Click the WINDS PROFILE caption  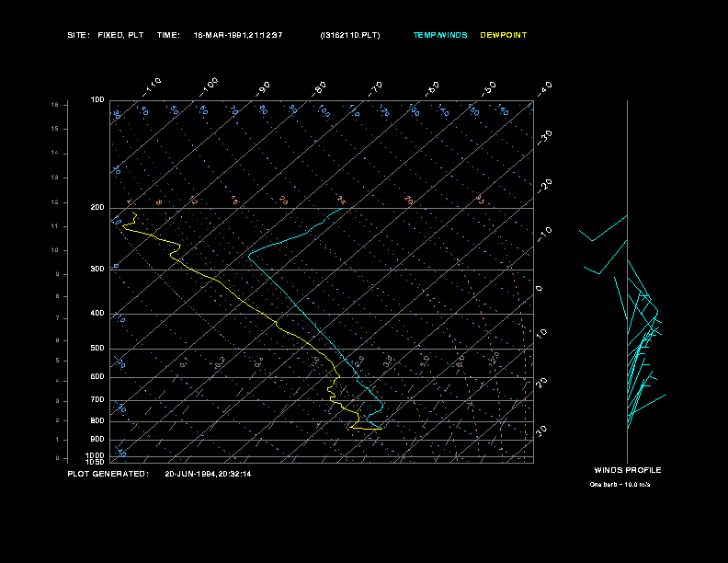pos(628,470)
